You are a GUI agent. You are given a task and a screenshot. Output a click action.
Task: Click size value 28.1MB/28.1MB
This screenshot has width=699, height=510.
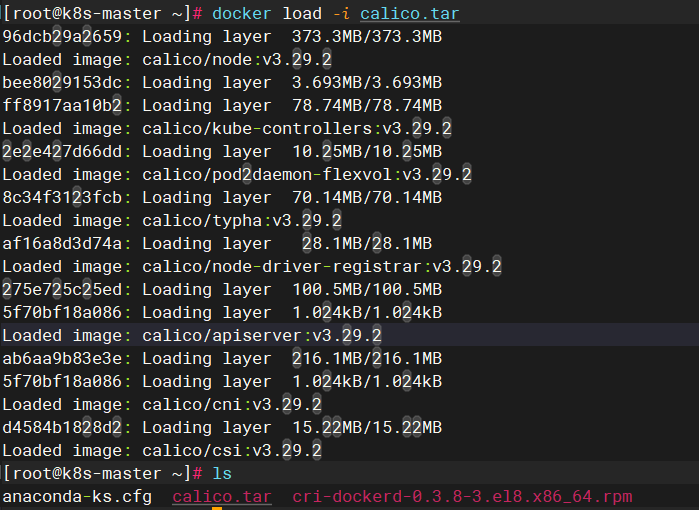point(367,243)
